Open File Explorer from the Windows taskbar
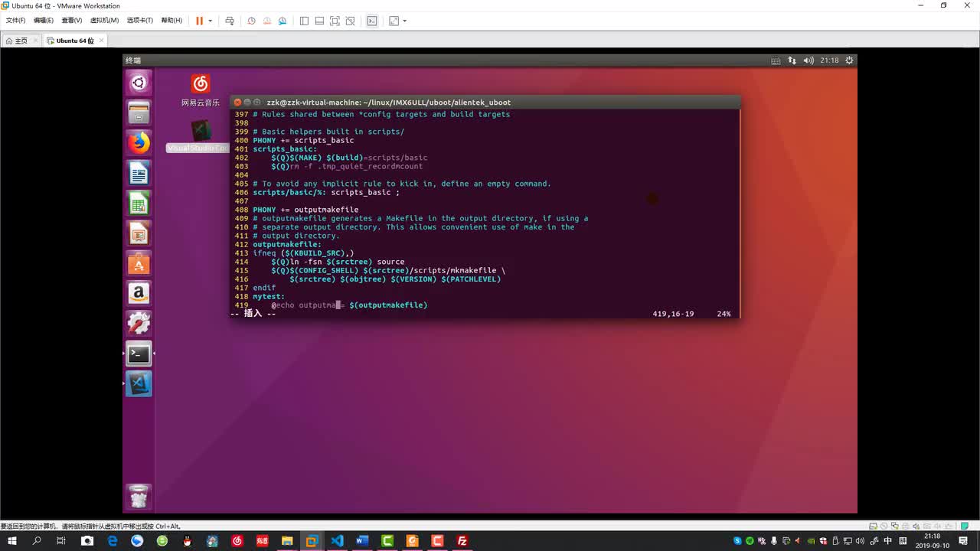Image resolution: width=980 pixels, height=551 pixels. tap(287, 540)
